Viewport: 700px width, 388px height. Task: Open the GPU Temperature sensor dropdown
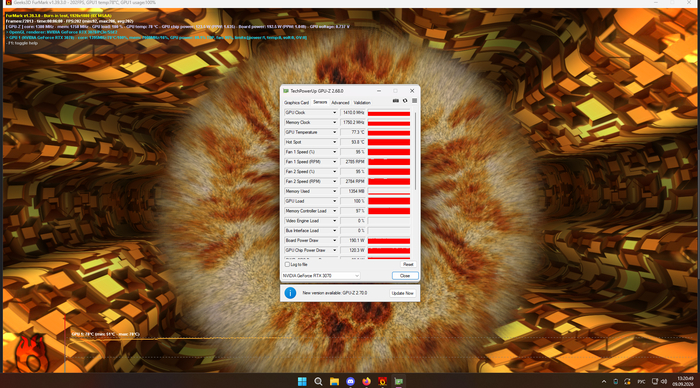point(334,132)
